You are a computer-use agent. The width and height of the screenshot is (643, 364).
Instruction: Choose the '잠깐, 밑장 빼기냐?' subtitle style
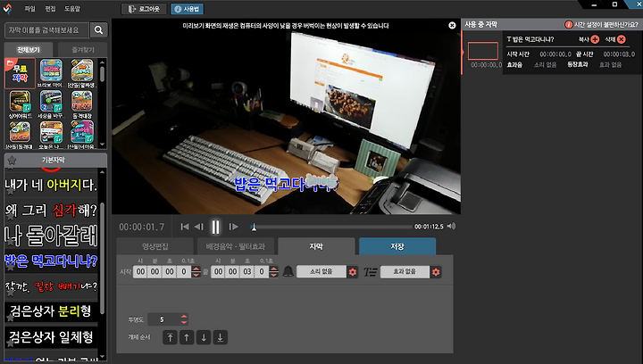coord(51,286)
